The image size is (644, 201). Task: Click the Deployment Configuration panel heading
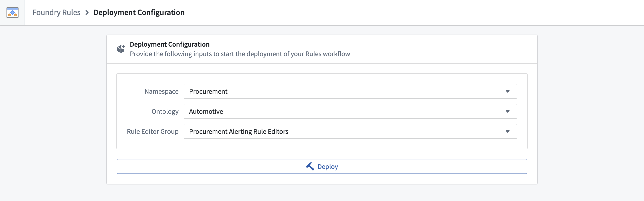tap(169, 44)
